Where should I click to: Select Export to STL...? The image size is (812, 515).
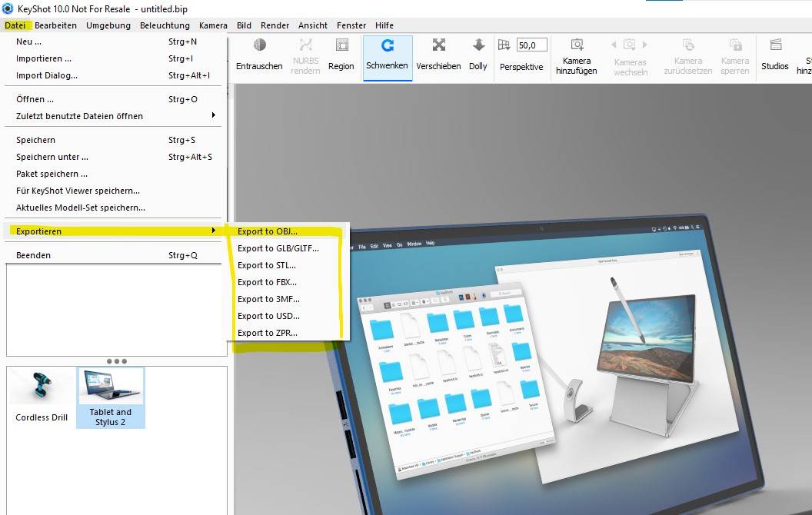[x=288, y=265]
